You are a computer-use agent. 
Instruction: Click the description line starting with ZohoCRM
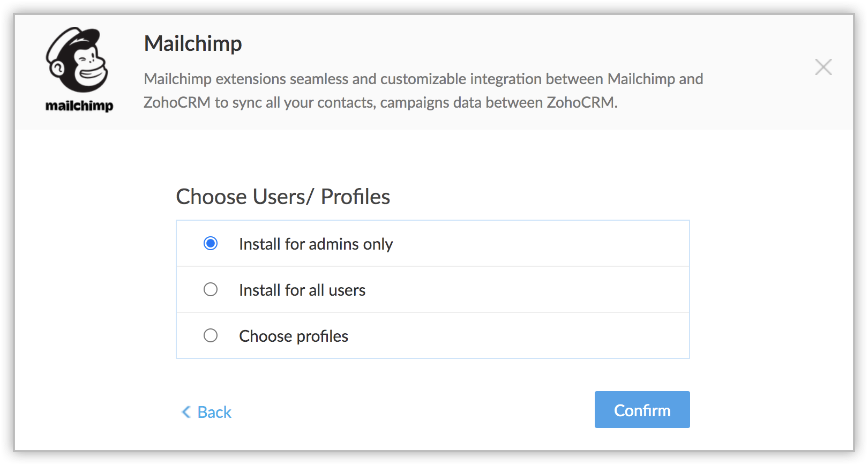pos(380,102)
